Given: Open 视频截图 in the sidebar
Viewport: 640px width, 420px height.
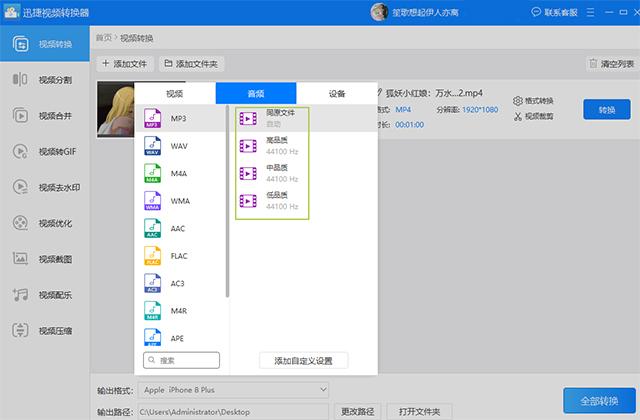Looking at the screenshot, I should click(44, 259).
